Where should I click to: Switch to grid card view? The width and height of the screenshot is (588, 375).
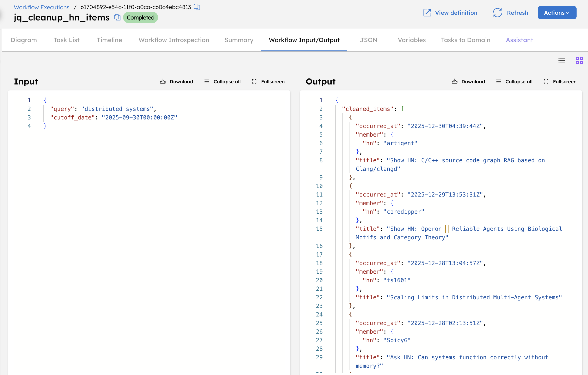(x=579, y=60)
